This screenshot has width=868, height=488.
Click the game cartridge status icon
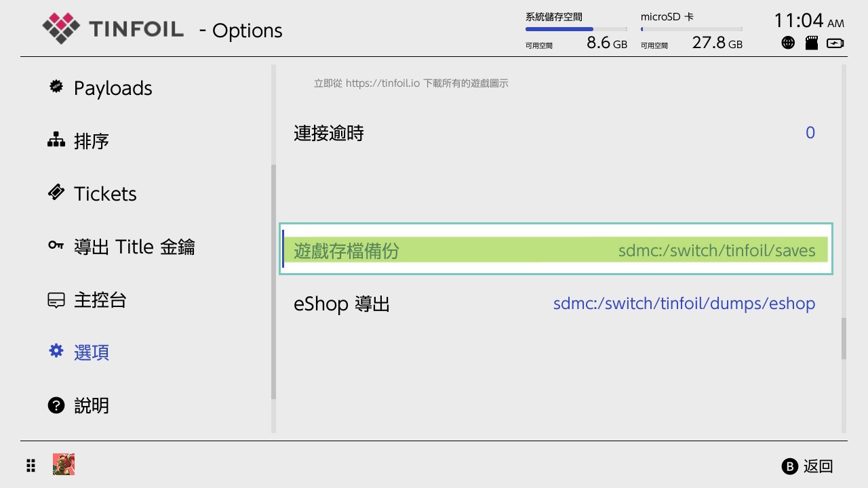[811, 42]
